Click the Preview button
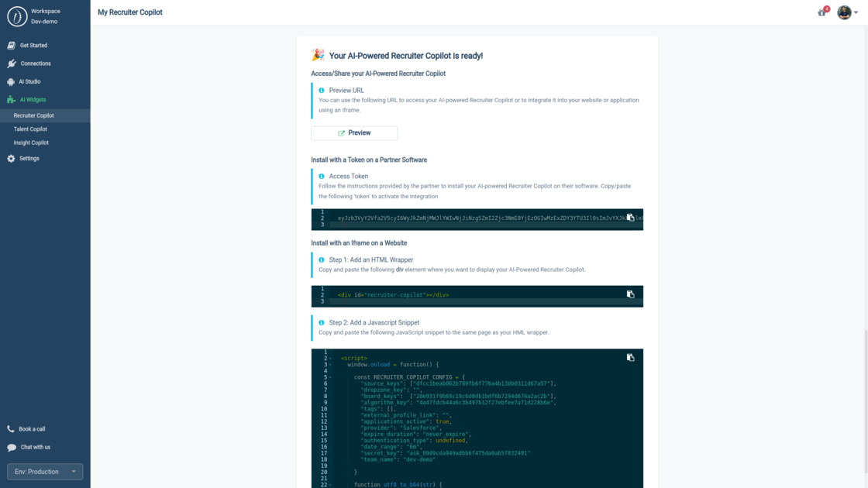This screenshot has height=488, width=868. 354,132
